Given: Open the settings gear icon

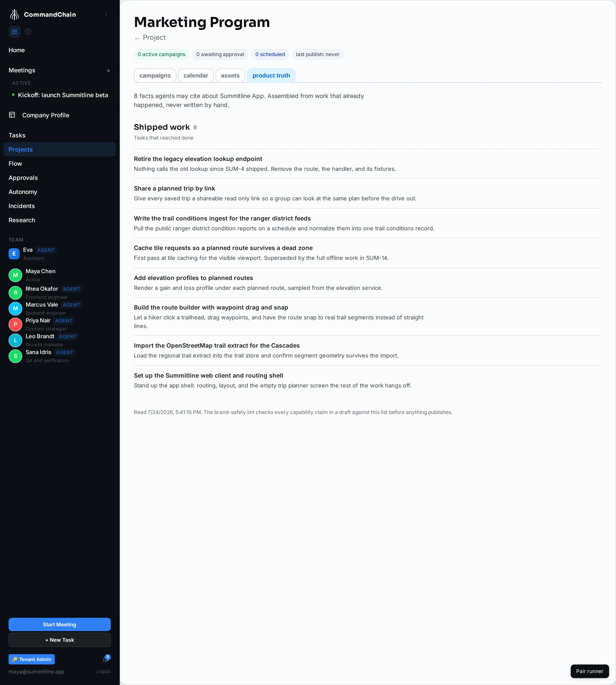Looking at the screenshot, I should [x=28, y=32].
